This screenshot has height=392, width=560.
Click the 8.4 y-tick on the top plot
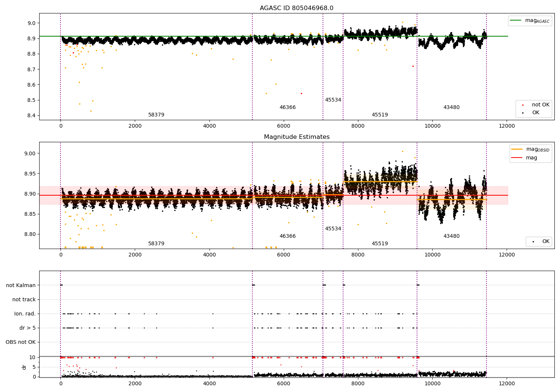(31, 116)
